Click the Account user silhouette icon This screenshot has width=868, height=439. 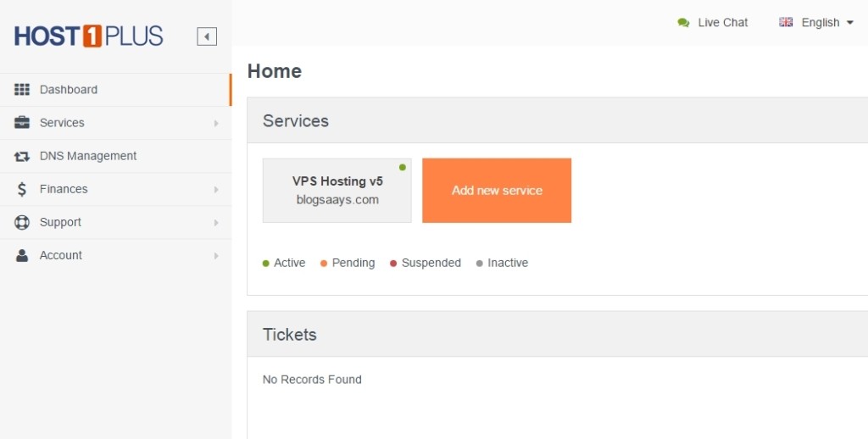21,255
